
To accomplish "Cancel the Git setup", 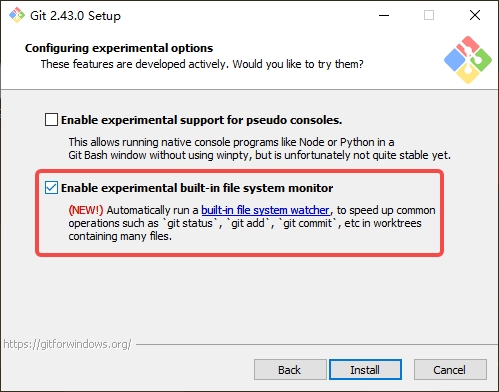I will (x=450, y=370).
